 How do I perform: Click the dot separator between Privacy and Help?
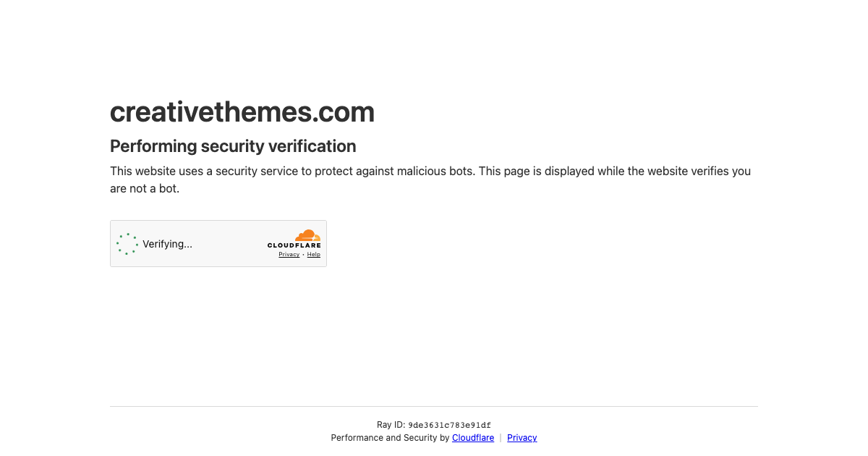pos(303,255)
